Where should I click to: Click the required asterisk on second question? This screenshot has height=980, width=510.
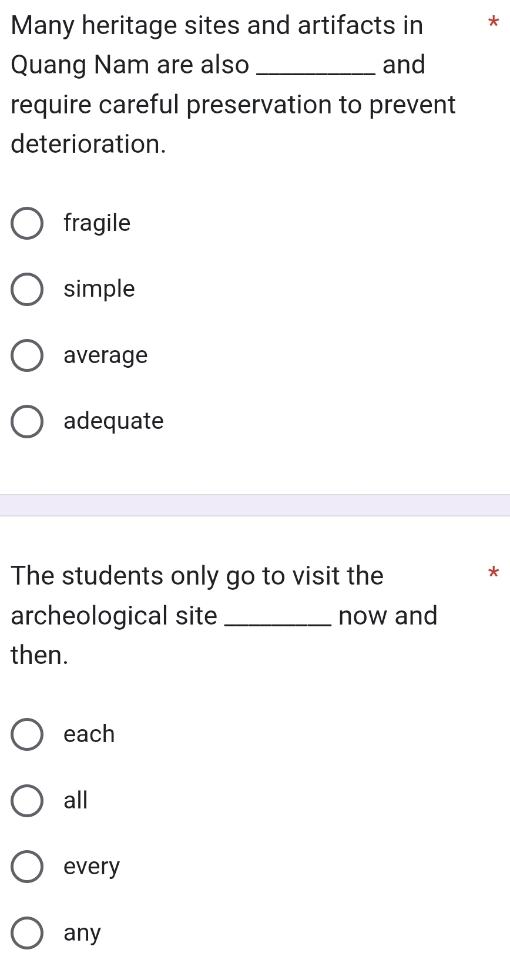pos(494,571)
